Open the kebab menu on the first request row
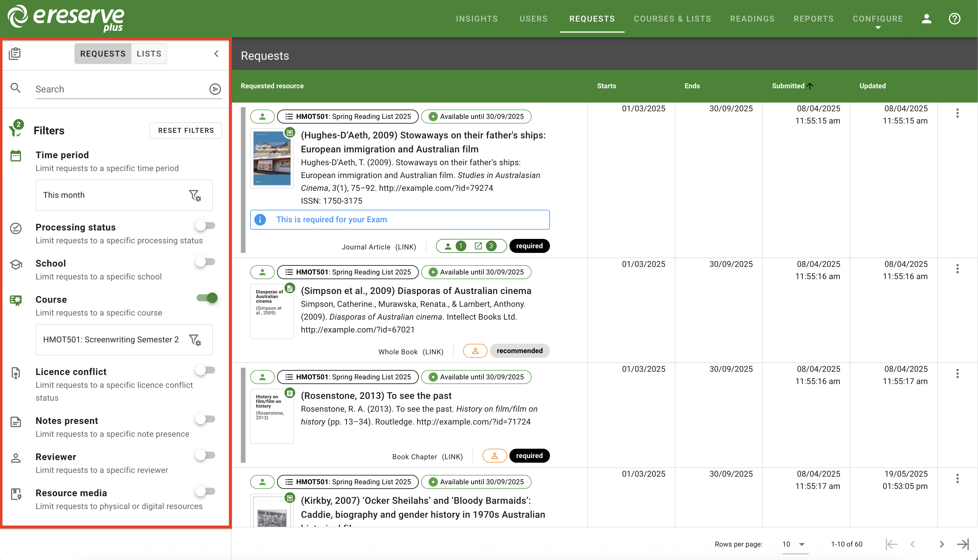 (957, 113)
